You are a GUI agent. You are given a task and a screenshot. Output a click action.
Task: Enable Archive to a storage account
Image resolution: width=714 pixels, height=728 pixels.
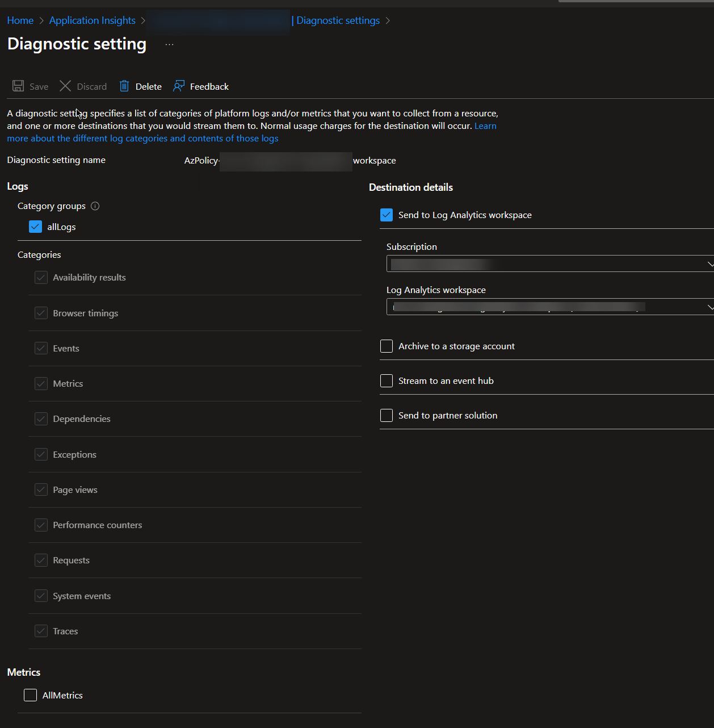(387, 346)
